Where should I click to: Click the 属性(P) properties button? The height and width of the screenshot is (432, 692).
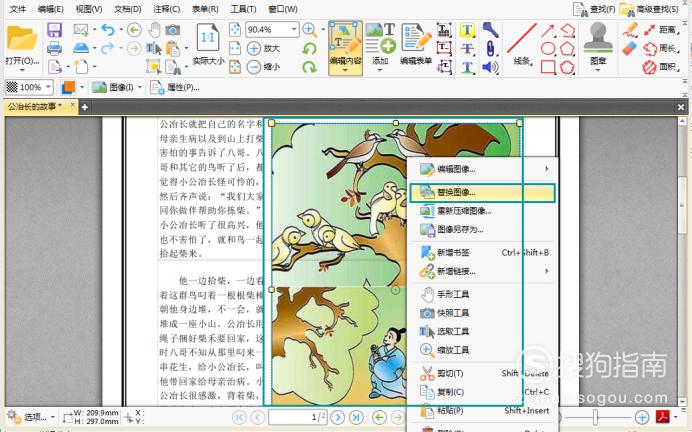[175, 87]
